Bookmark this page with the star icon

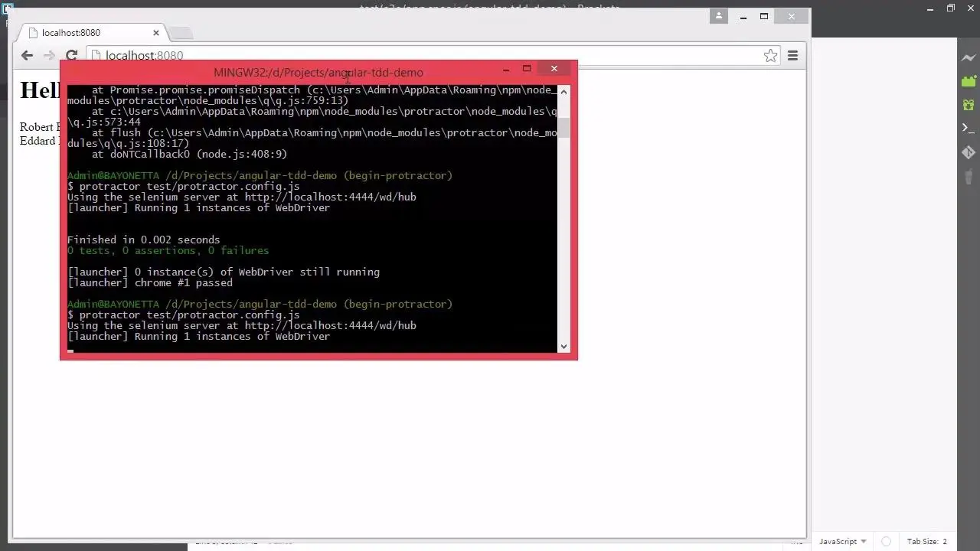771,55
